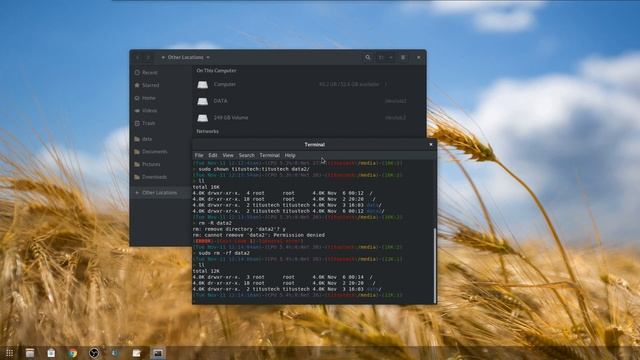Go forward in the file manager
Image resolution: width=640 pixels, height=360 pixels.
[x=149, y=58]
